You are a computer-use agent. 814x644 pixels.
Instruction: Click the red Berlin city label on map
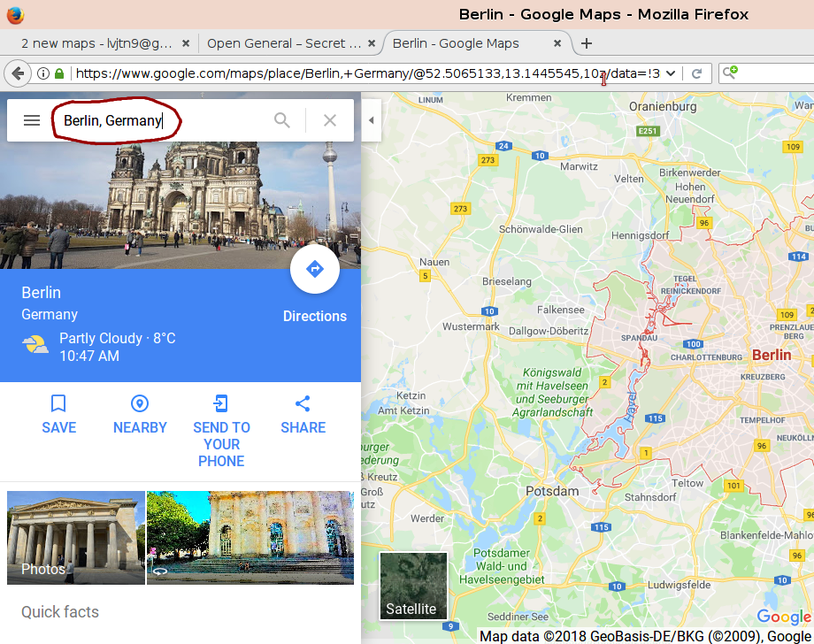pyautogui.click(x=772, y=355)
